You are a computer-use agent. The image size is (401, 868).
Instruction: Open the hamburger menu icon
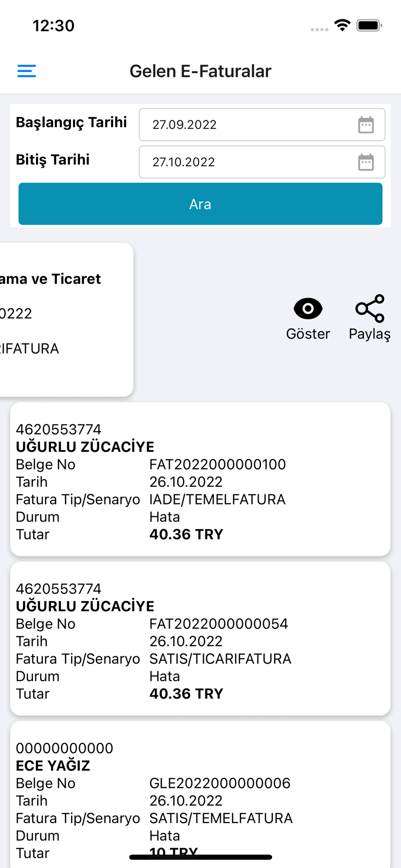coord(26,71)
